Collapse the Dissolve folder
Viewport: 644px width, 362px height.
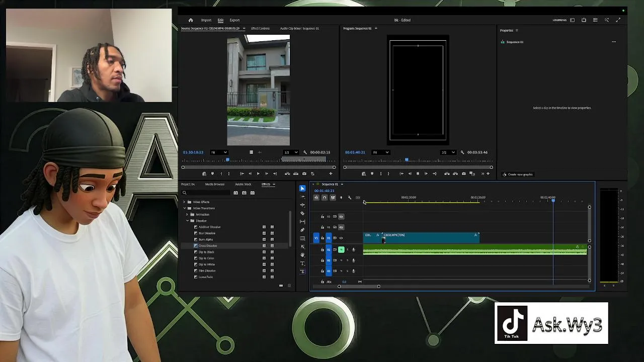(x=187, y=221)
